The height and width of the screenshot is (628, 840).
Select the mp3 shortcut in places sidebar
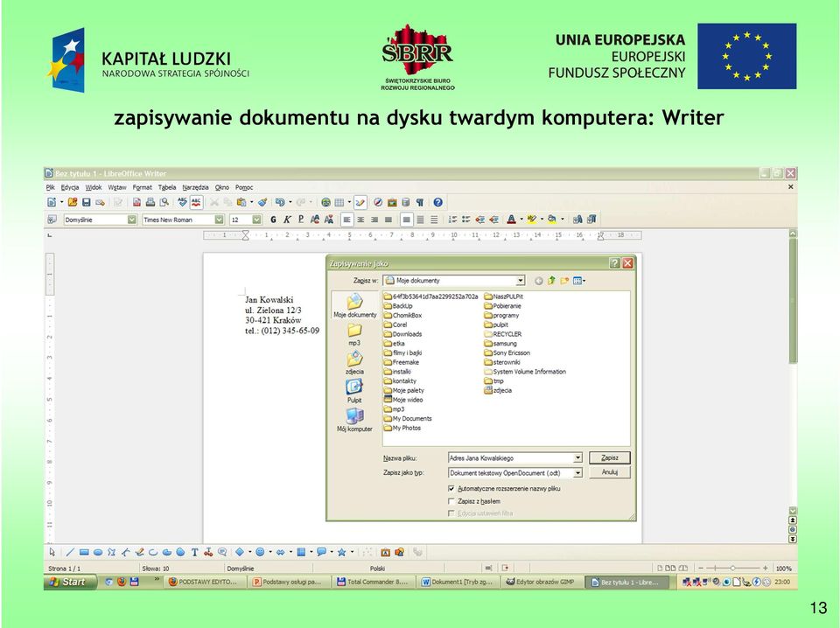pyautogui.click(x=354, y=335)
